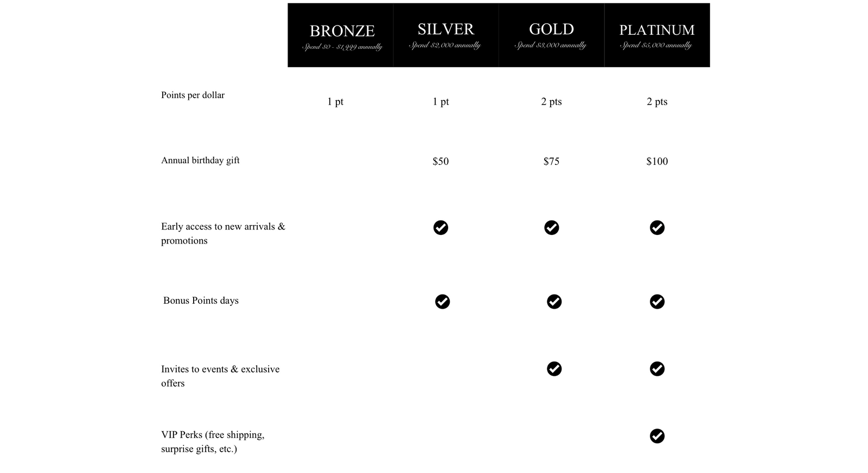
Task: Click Silver's Bonus Points days checkmark
Action: pyautogui.click(x=442, y=302)
